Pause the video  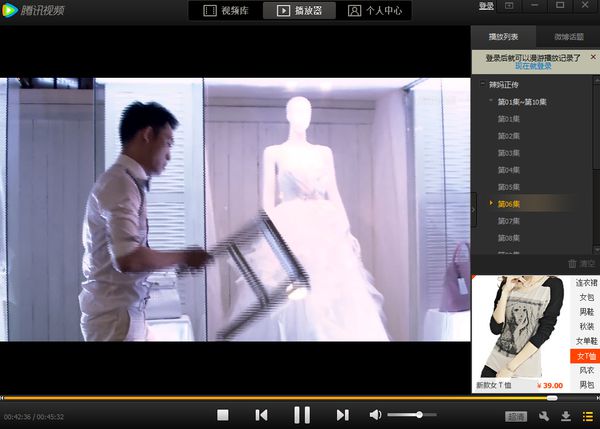tap(302, 415)
